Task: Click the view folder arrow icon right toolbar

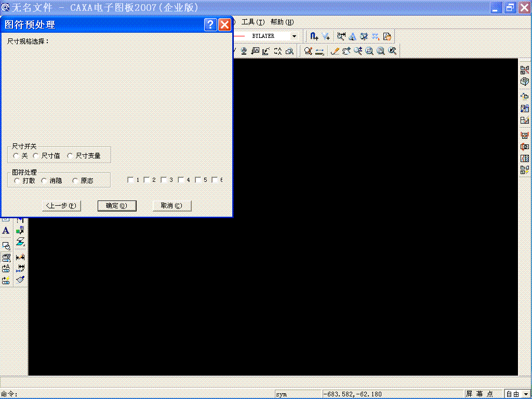Action: pyautogui.click(x=525, y=96)
